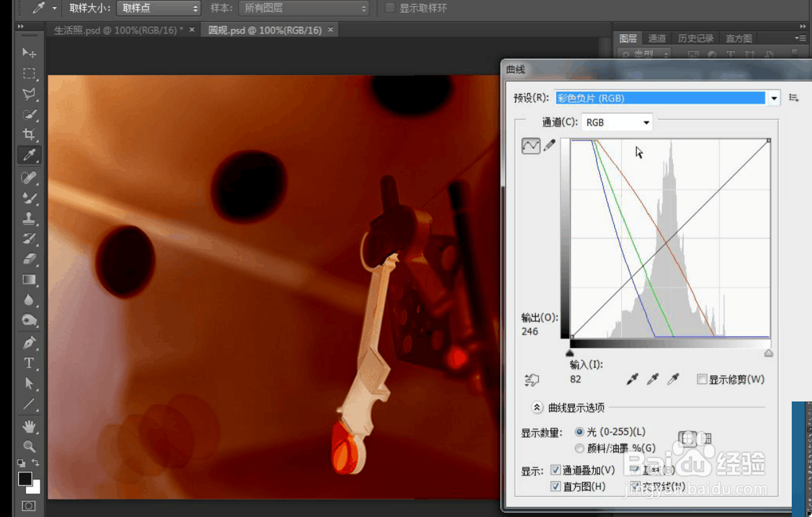Toggle 显示取样环 checkbox in options bar
The width and height of the screenshot is (812, 517).
(390, 8)
